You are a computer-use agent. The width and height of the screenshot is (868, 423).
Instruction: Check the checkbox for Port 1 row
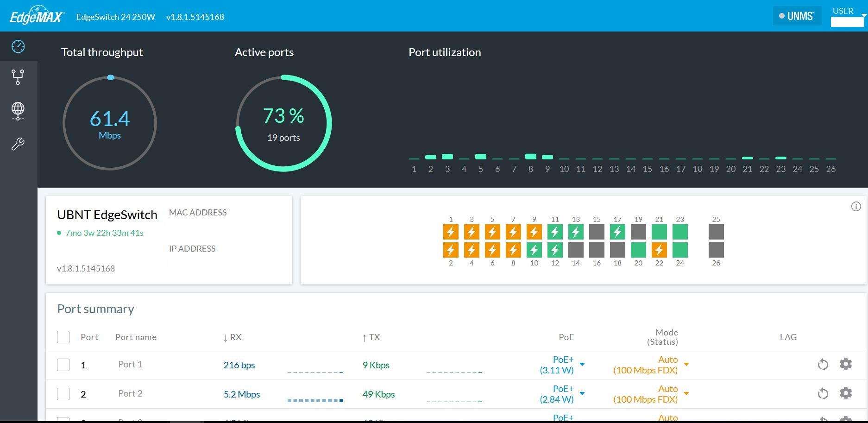coord(63,365)
